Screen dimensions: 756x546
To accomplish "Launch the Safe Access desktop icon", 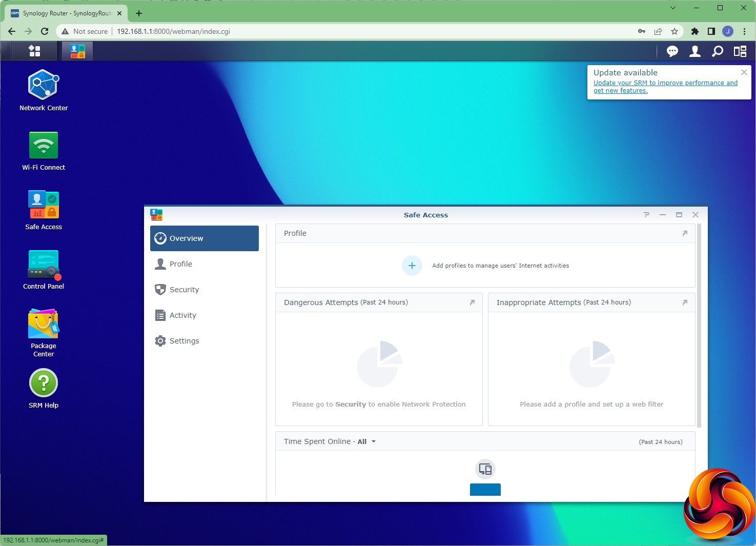I will pyautogui.click(x=44, y=210).
